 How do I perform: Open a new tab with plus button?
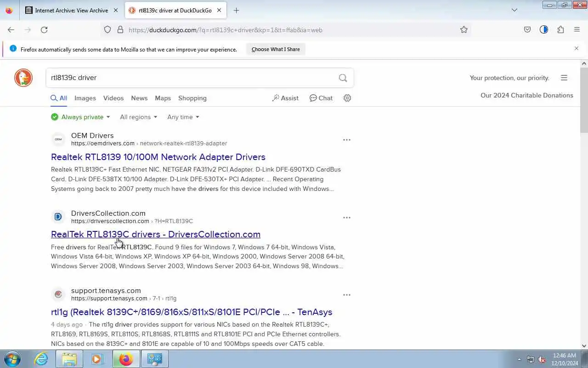click(236, 10)
